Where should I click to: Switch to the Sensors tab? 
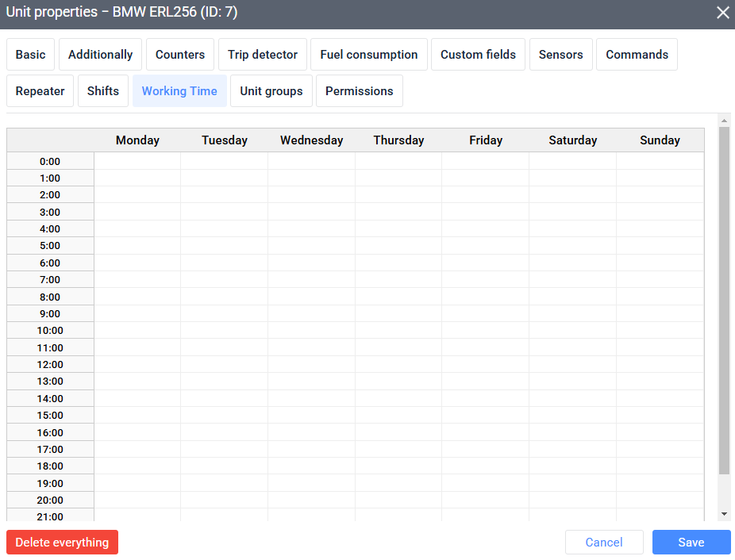point(560,55)
